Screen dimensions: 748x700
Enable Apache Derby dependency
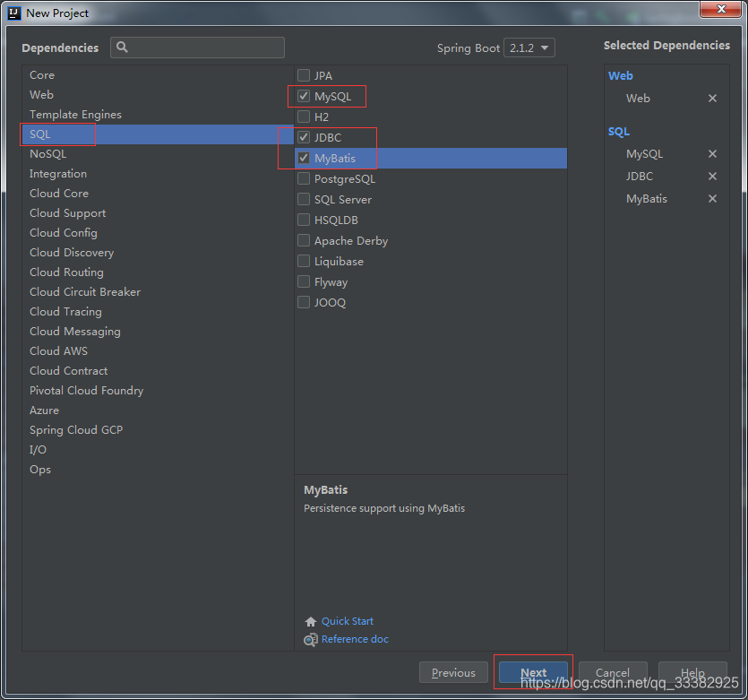click(304, 240)
